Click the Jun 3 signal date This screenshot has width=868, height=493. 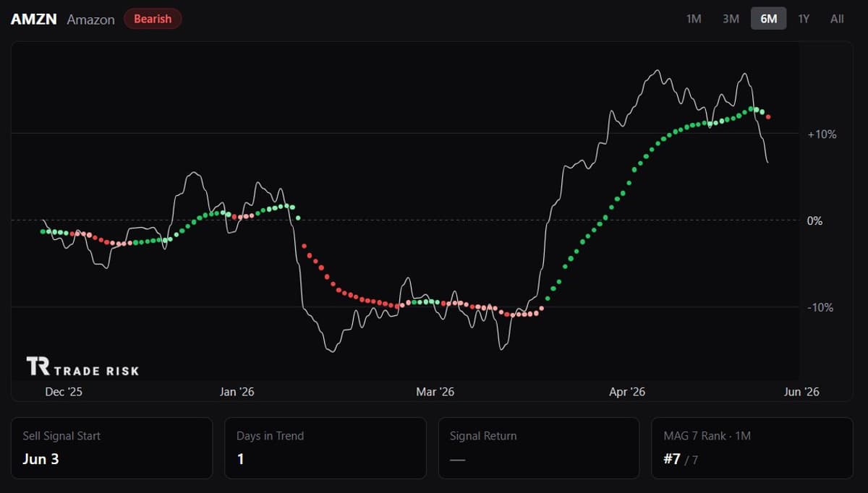[41, 459]
